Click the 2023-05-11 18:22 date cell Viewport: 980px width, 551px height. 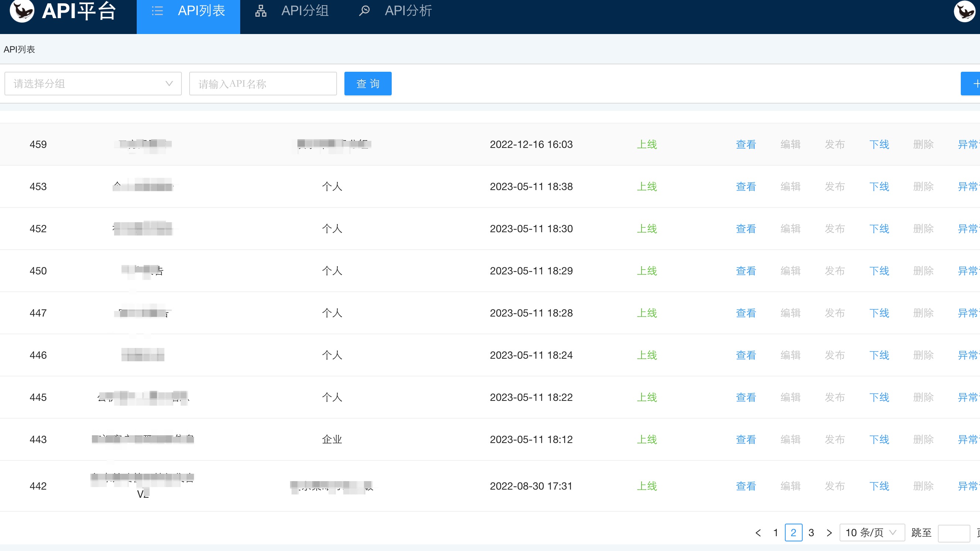click(531, 397)
